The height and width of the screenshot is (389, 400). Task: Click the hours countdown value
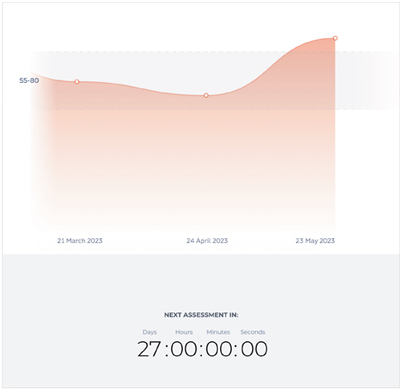(184, 349)
